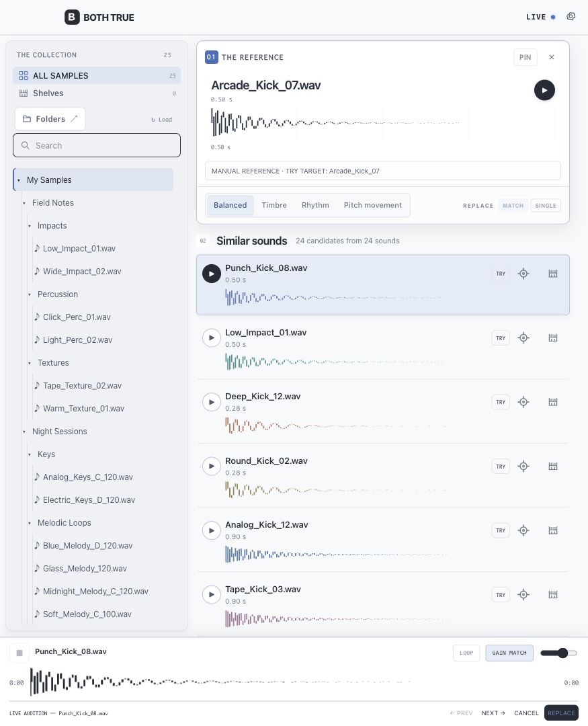Click target icon for Analog_Kick_12.wav
The height and width of the screenshot is (726, 588).
coord(523,530)
